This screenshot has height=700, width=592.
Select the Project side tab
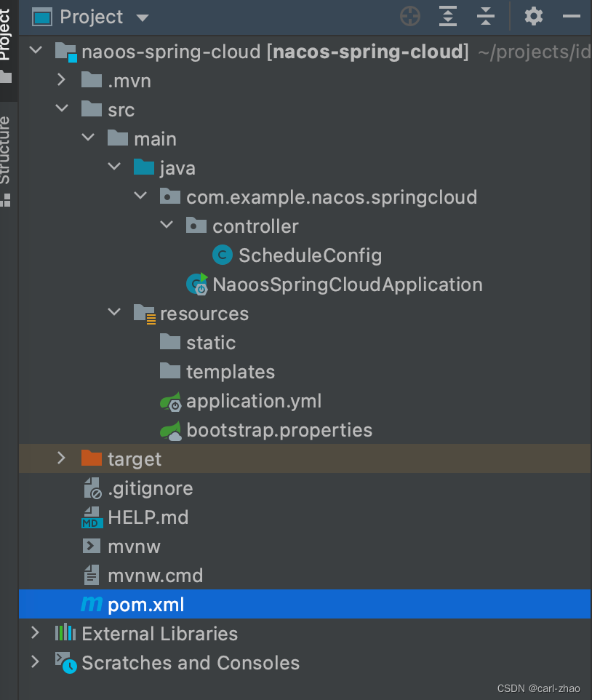[6, 33]
